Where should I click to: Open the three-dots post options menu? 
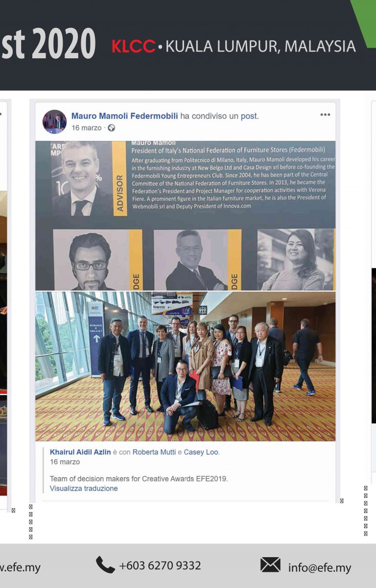click(x=325, y=115)
